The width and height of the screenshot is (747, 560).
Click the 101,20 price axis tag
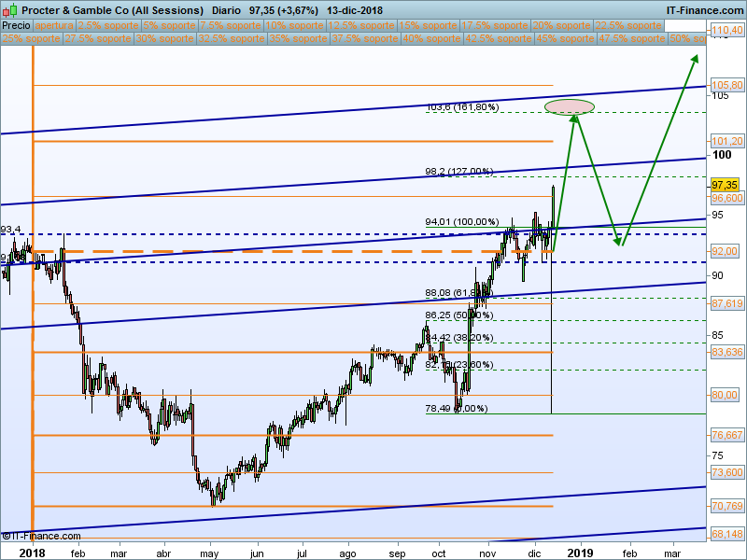pos(726,141)
